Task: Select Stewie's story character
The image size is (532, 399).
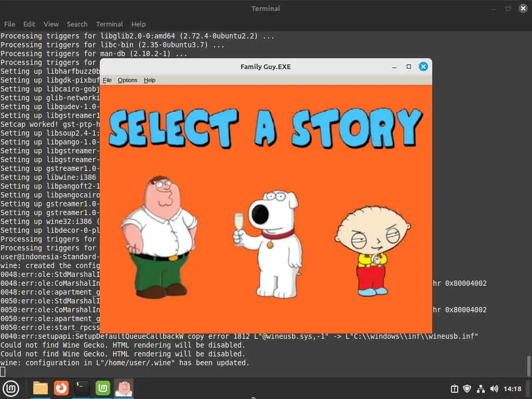Action: (373, 251)
